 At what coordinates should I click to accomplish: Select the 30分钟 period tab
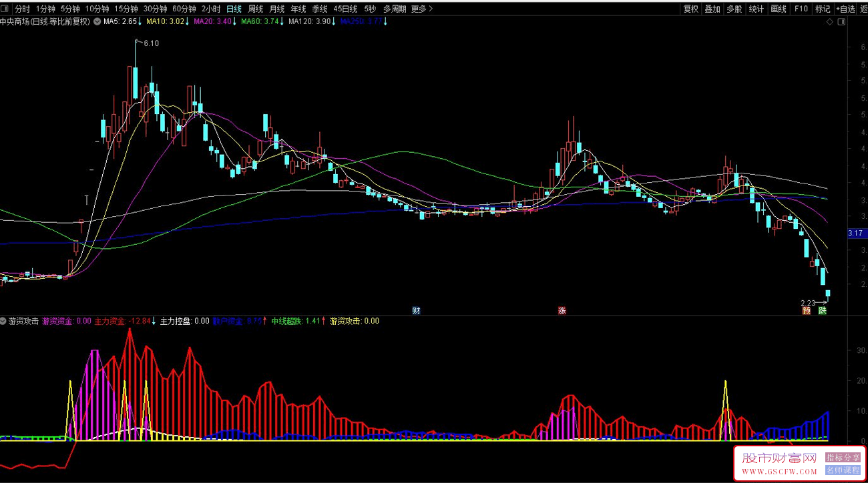(156, 9)
